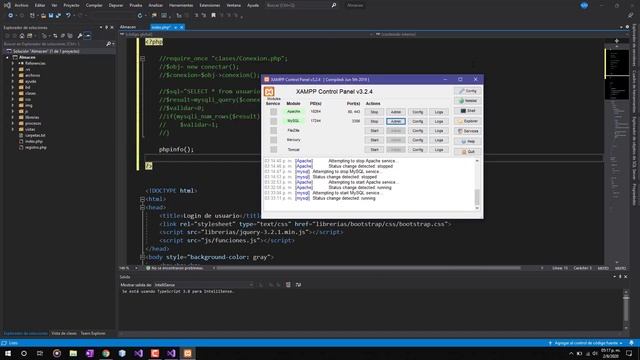640x360 pixels.
Task: Click the XAMPP logo in the Control Panel
Action: point(269,91)
